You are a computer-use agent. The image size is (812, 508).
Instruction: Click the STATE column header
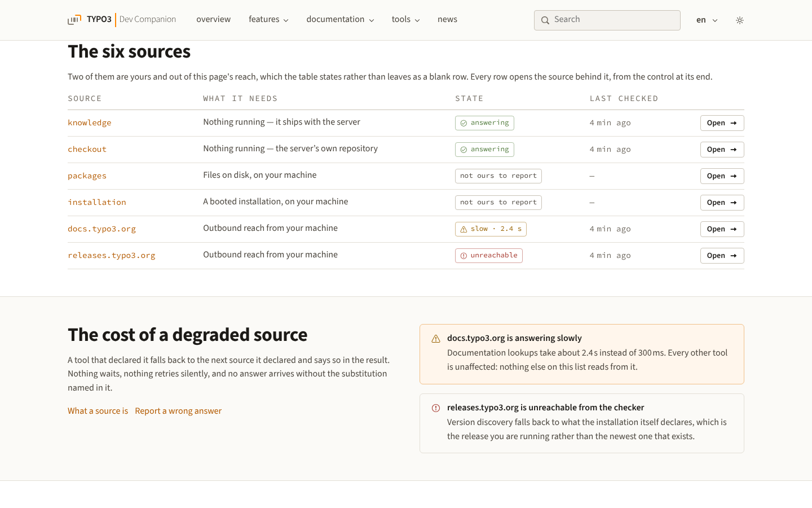(469, 99)
